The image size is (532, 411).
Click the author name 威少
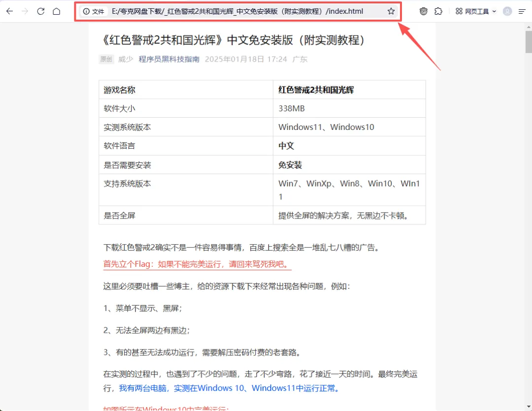pyautogui.click(x=126, y=59)
